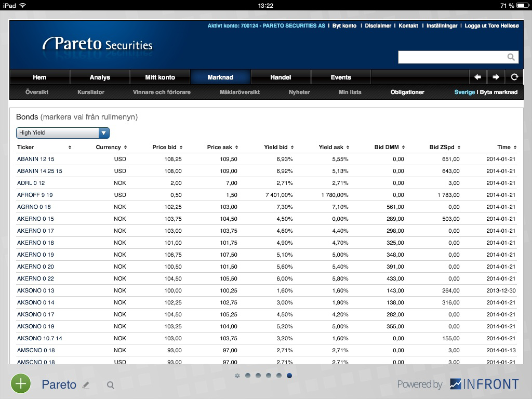
Task: Tap the Wi-Fi status icon
Action: tap(23, 5)
